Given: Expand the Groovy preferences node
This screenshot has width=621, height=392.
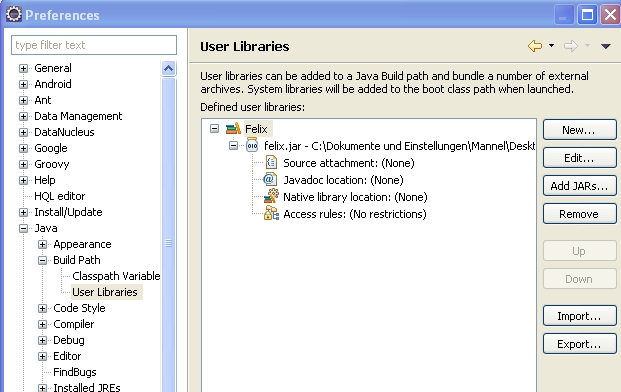Looking at the screenshot, I should 23,164.
